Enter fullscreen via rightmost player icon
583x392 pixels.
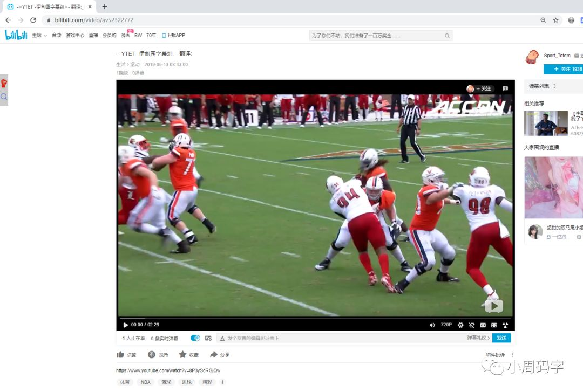coord(505,325)
